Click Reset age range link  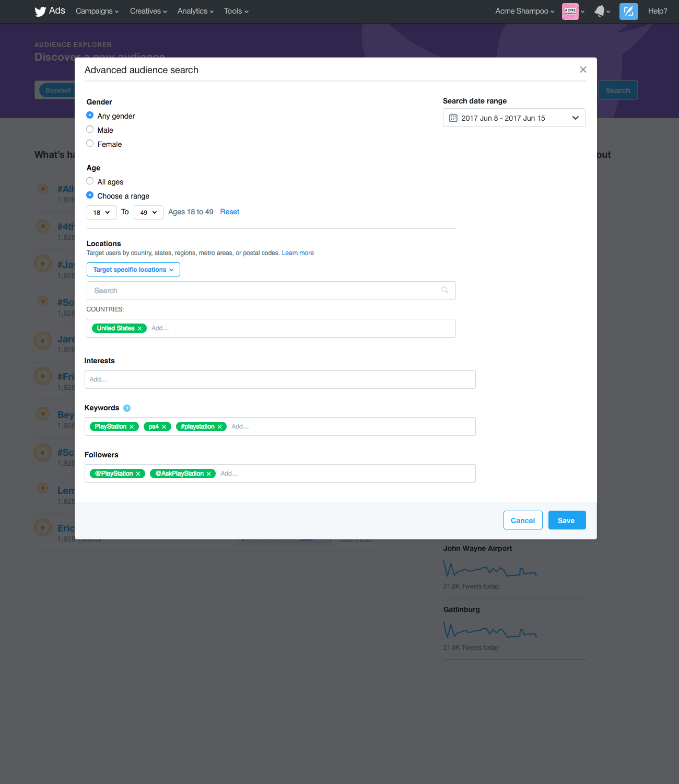pyautogui.click(x=230, y=212)
